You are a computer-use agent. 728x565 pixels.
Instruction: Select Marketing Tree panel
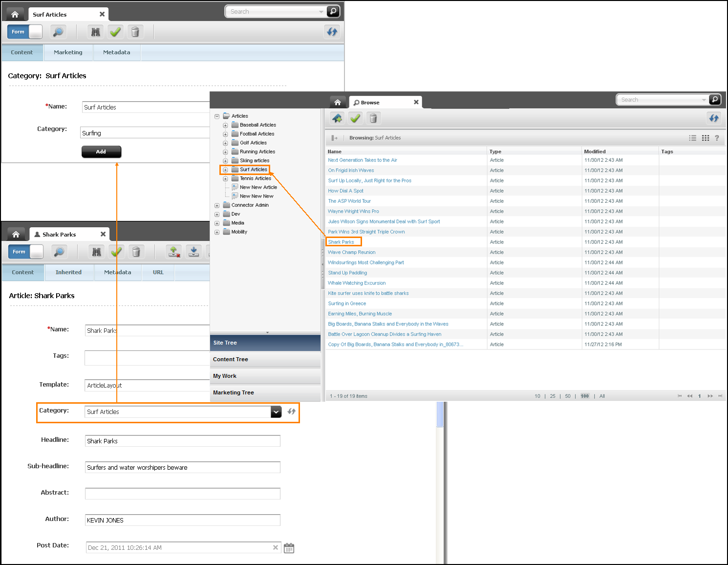coord(265,392)
